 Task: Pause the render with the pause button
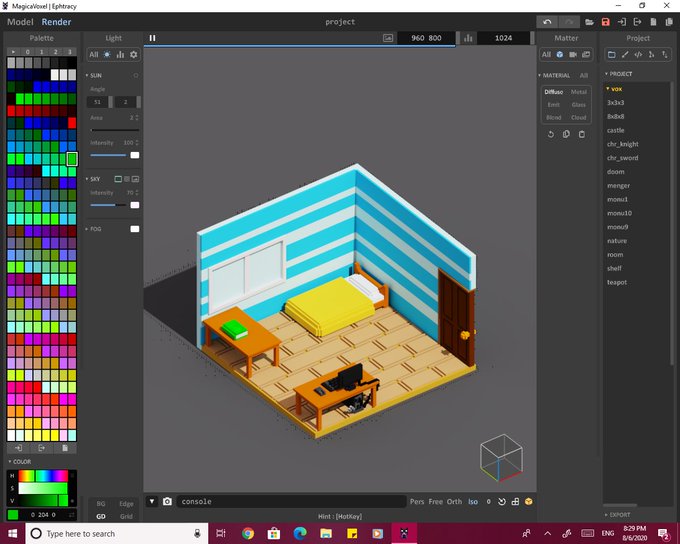[153, 38]
